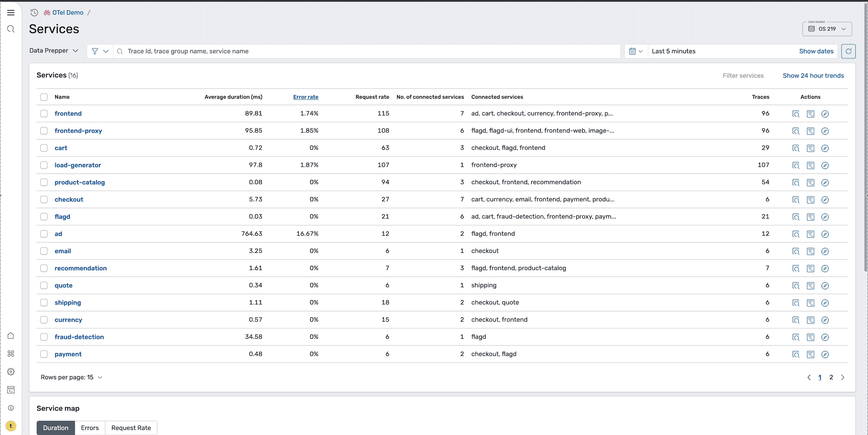Open settings gear in sidebar
This screenshot has height=435, width=868.
[x=11, y=372]
